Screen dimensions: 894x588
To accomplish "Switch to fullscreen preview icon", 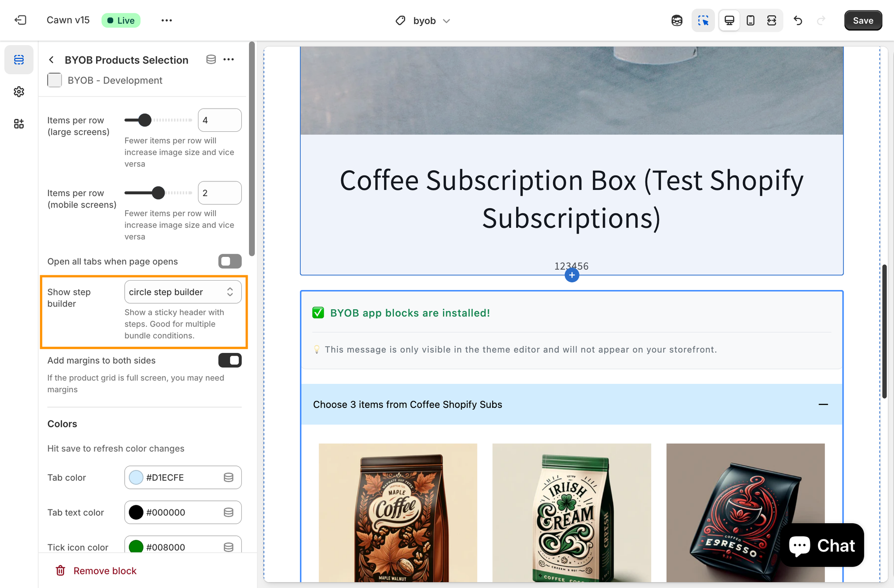I will click(772, 21).
